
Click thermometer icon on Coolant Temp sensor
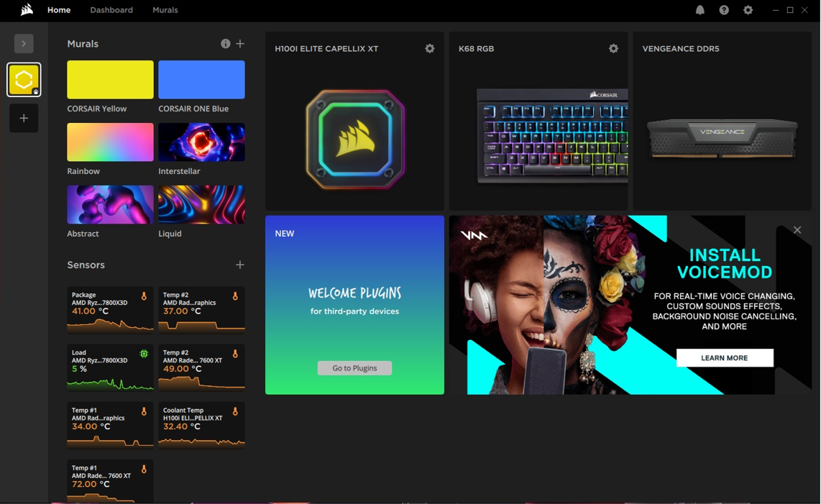(x=235, y=411)
